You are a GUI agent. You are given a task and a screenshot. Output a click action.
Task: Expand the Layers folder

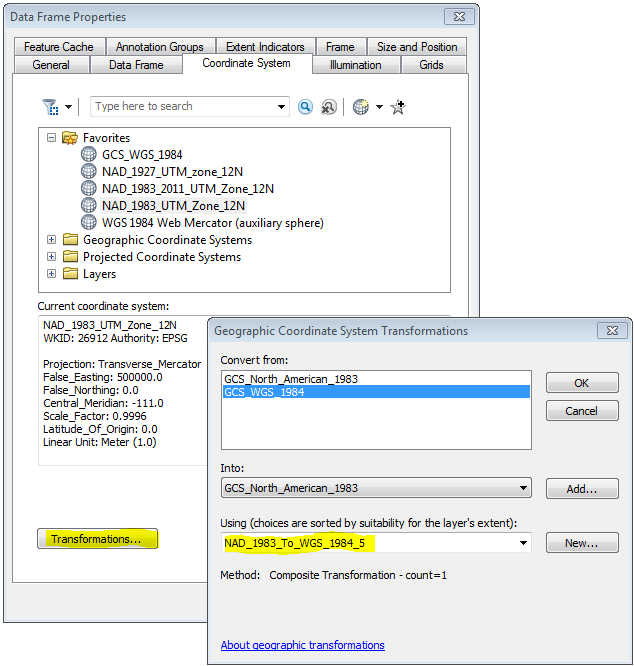(51, 274)
